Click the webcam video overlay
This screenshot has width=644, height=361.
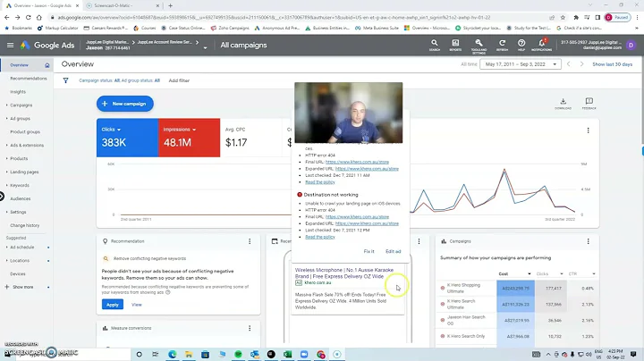point(348,113)
